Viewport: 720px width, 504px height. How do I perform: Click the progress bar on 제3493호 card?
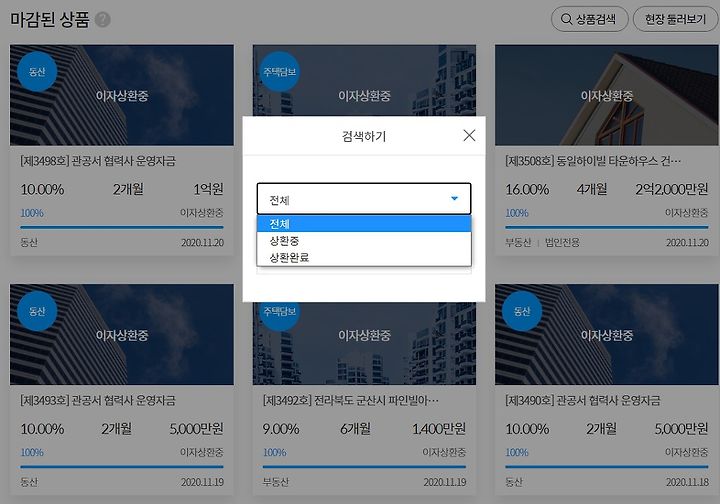coord(122,466)
